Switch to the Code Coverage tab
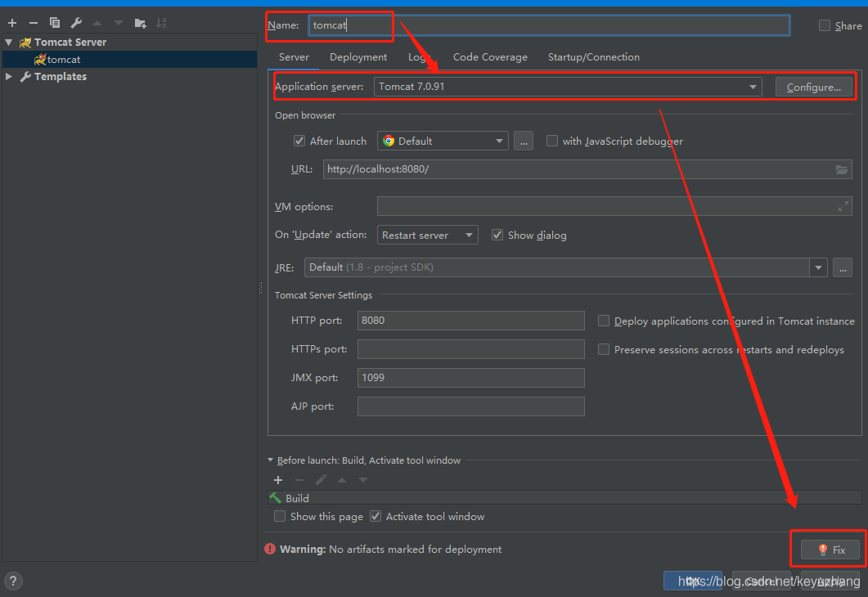The width and height of the screenshot is (868, 597). pos(490,57)
